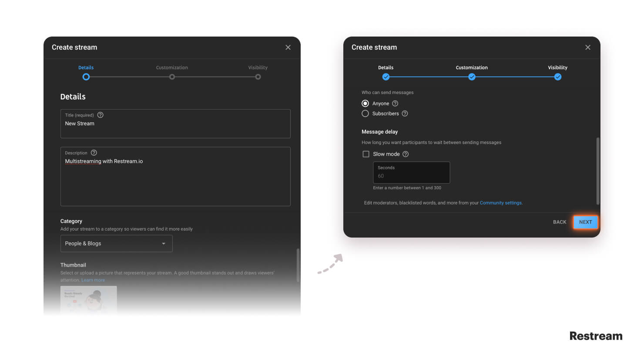The height and width of the screenshot is (362, 644).
Task: Click completed Visibility checkmark in right dialog
Action: 558,77
